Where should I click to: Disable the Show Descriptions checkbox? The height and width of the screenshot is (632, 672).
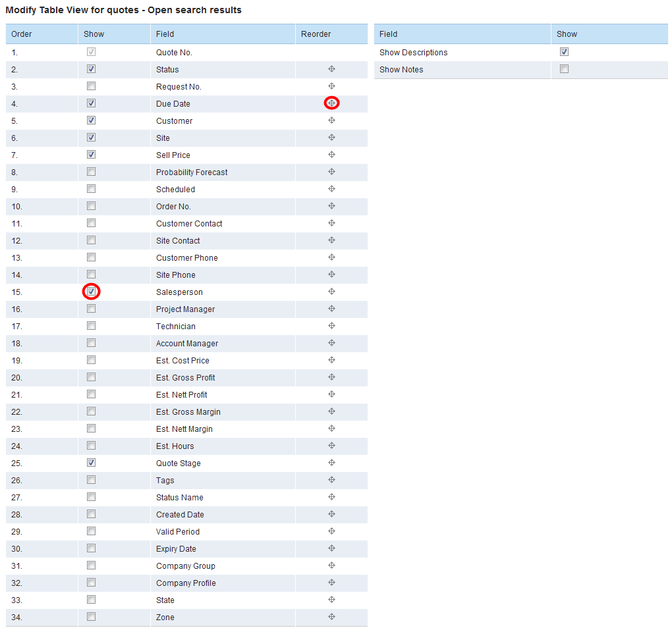[x=564, y=52]
